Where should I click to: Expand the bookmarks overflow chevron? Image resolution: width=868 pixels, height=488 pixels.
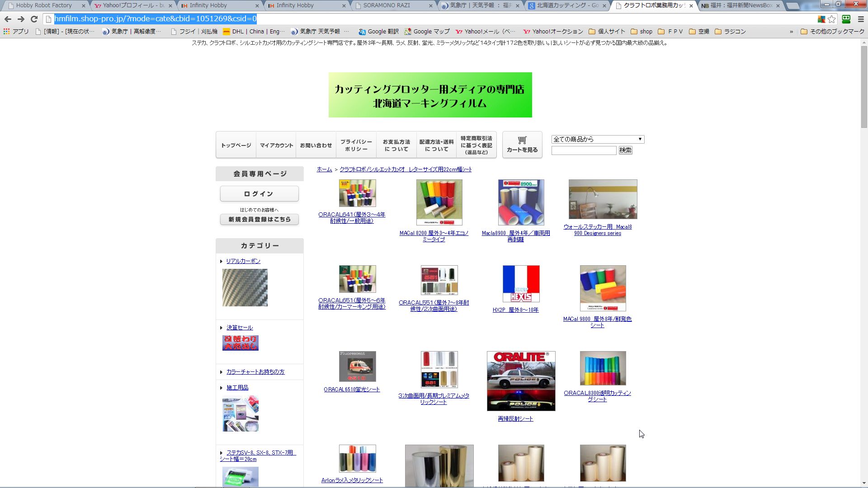pyautogui.click(x=791, y=32)
